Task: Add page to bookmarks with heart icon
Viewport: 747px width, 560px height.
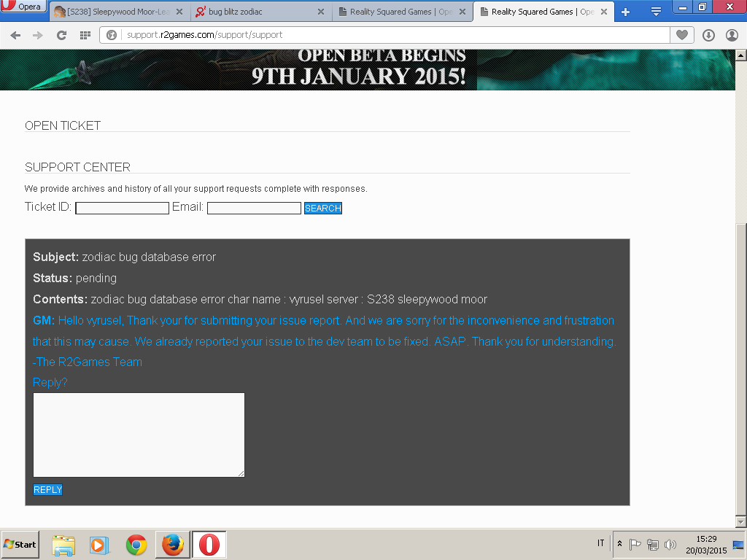Action: 682,35
